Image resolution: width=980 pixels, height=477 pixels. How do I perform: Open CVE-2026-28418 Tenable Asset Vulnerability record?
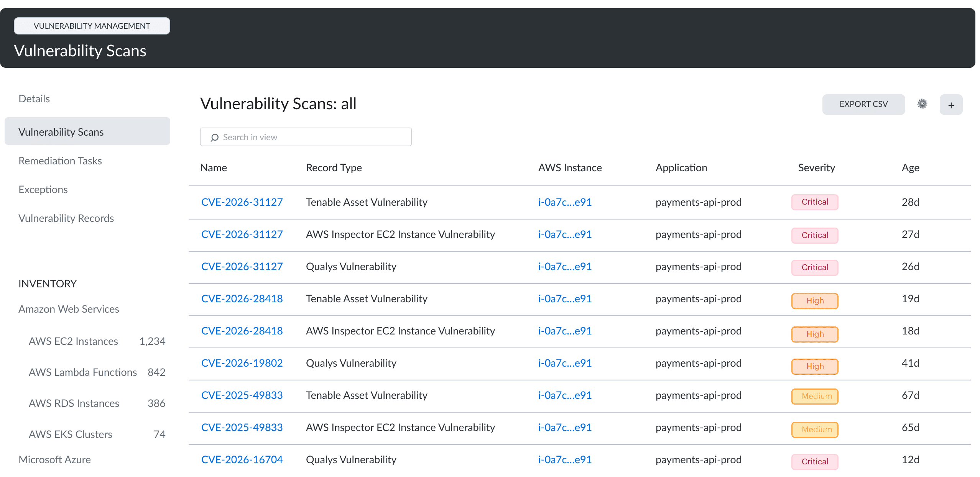coord(242,298)
